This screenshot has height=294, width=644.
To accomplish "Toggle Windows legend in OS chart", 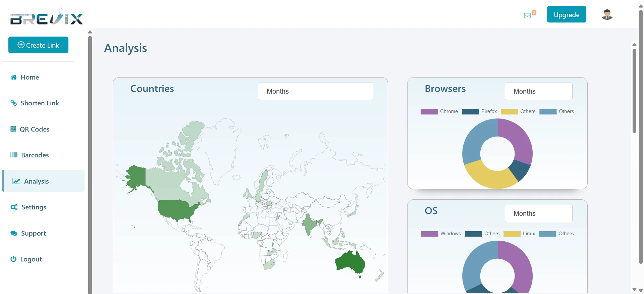I will [x=441, y=234].
